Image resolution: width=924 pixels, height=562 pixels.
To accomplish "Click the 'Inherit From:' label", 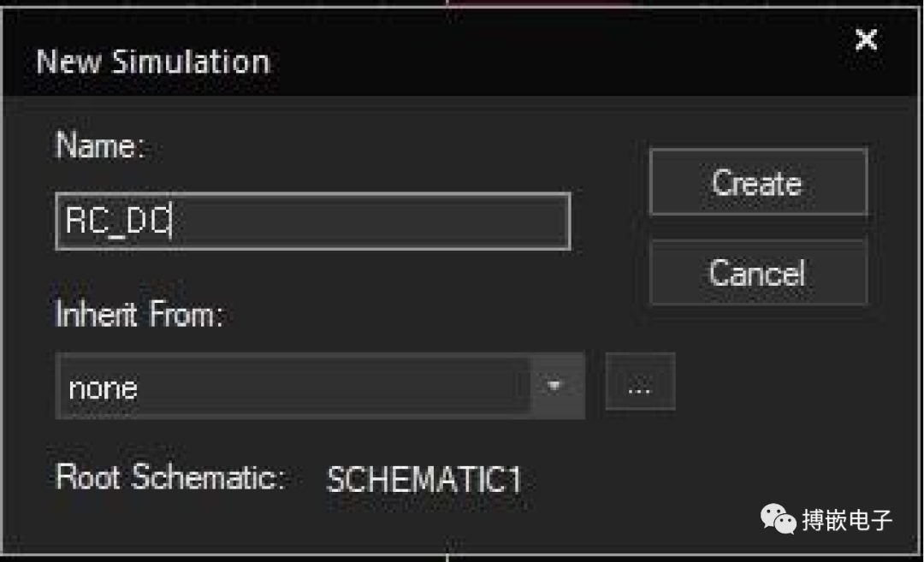I will coord(139,313).
